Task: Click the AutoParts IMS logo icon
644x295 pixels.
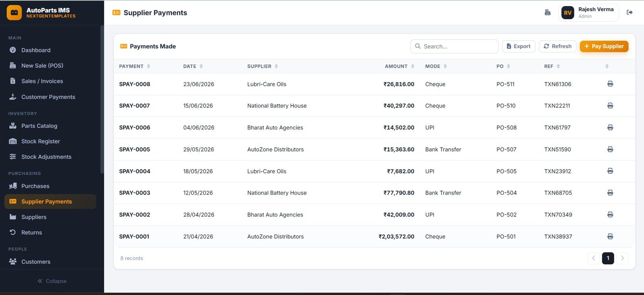Action: coord(14,12)
